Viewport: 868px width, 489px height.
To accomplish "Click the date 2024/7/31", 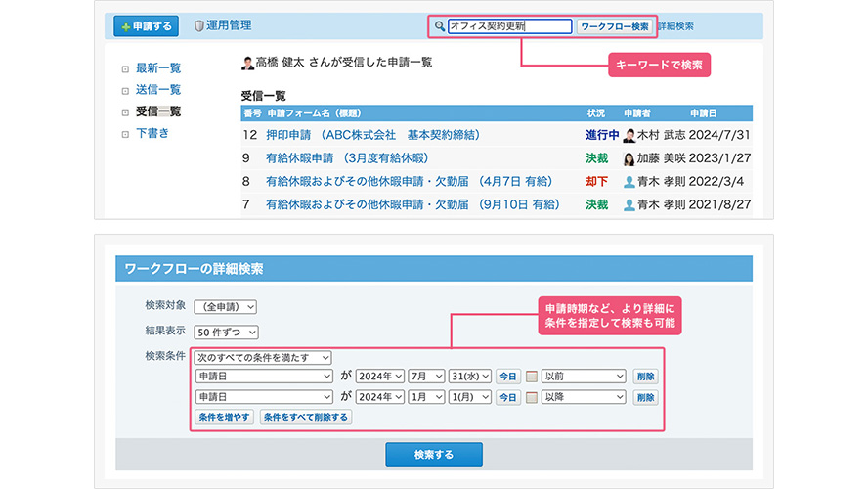I will 719,135.
